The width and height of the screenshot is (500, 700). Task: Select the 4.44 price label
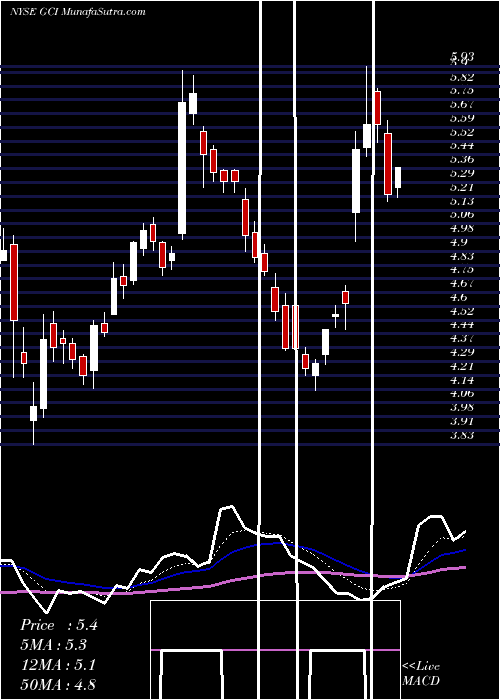(462, 325)
